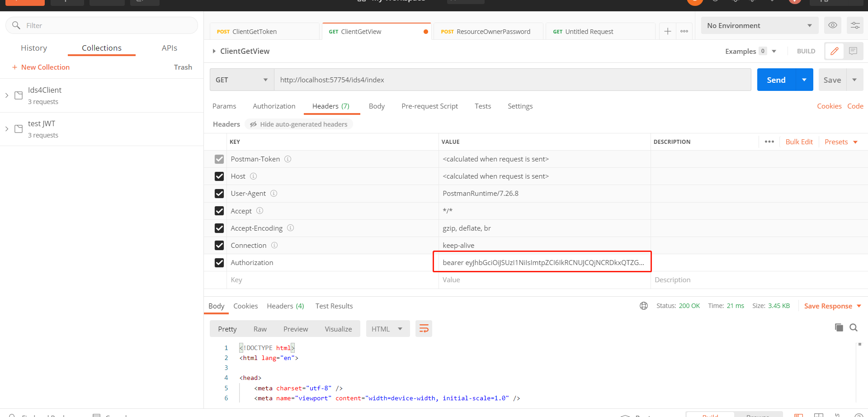The image size is (868, 417).
Task: Open the Authorization request tab
Action: (x=274, y=106)
